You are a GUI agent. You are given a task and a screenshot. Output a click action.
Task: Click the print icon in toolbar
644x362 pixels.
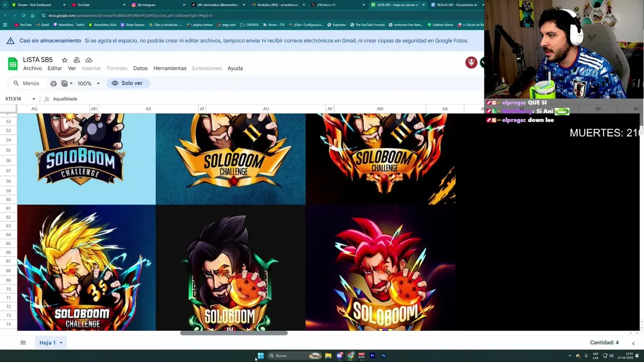click(x=53, y=83)
